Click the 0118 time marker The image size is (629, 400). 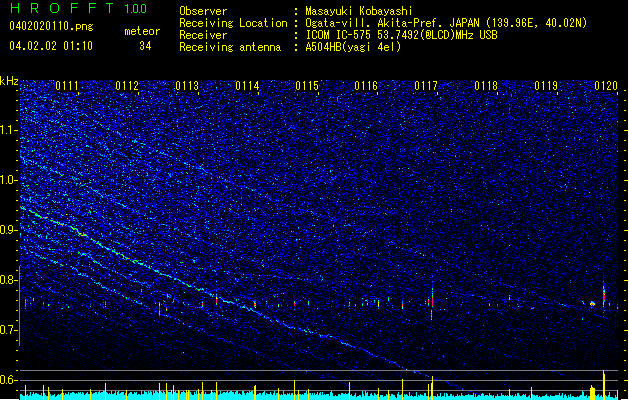click(486, 86)
